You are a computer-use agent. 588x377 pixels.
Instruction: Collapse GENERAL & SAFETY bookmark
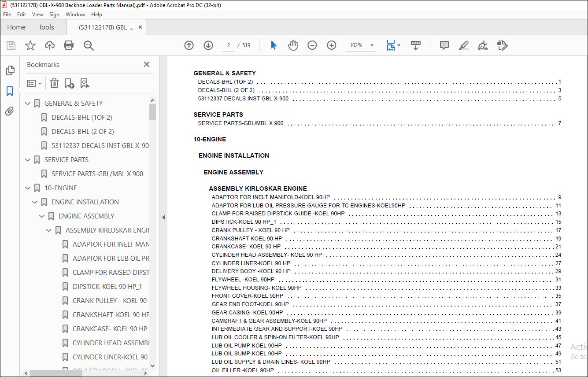tap(28, 103)
